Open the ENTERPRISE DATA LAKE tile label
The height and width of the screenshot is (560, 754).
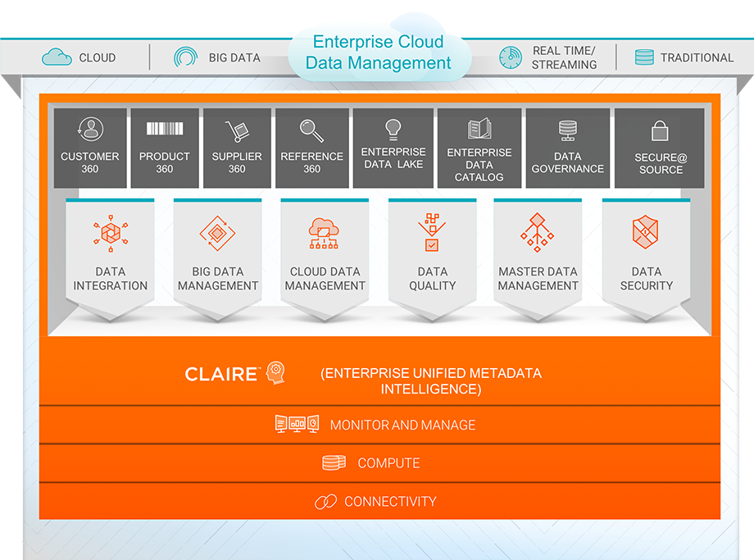pyautogui.click(x=393, y=157)
